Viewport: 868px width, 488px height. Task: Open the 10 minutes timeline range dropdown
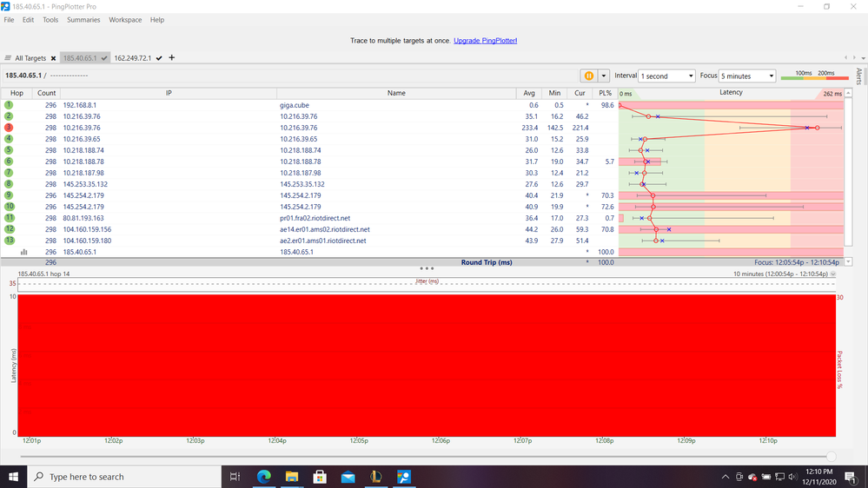pos(832,274)
